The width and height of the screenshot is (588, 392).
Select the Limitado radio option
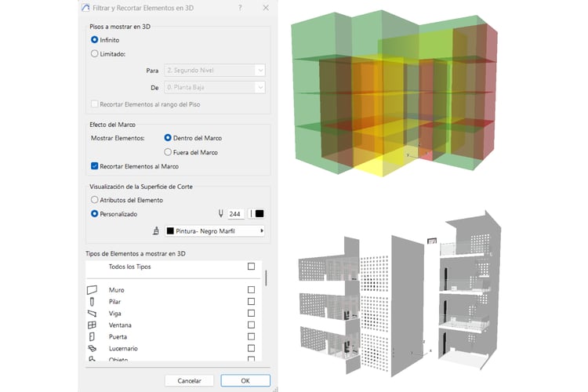95,53
